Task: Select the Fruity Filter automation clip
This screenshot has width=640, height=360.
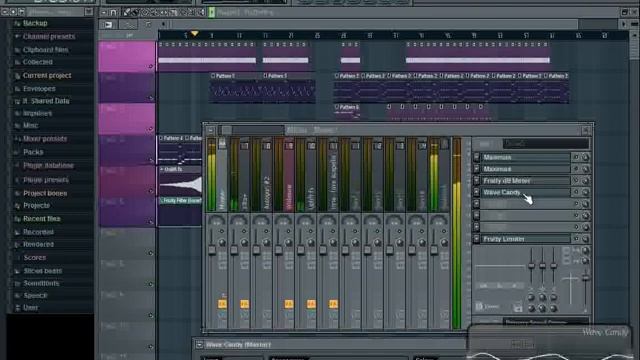Action: point(180,201)
